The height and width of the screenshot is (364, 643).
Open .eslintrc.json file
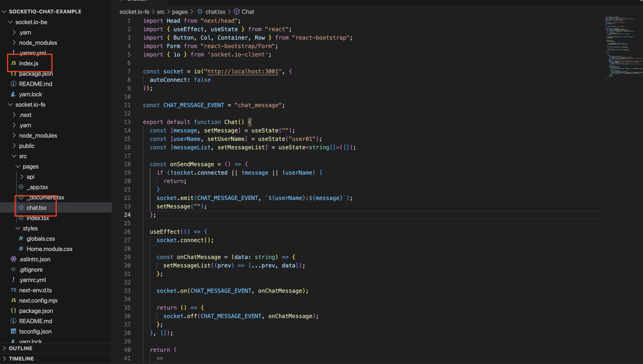pyautogui.click(x=35, y=259)
